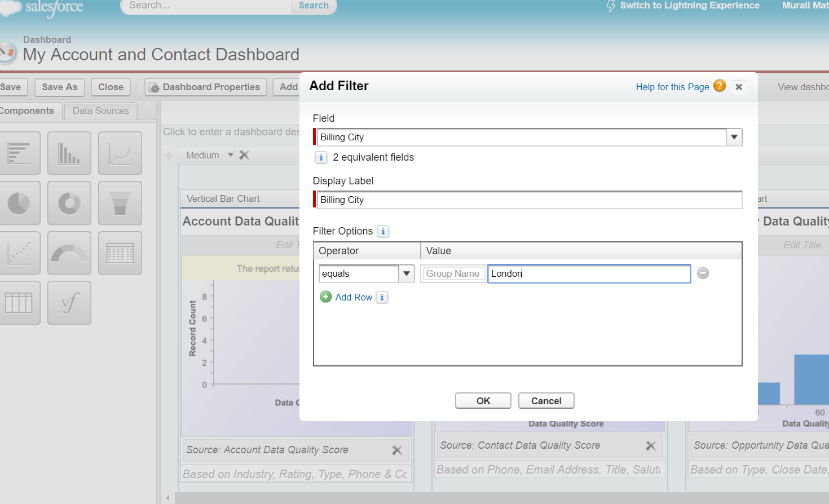829x504 pixels.
Task: Click the Group Name input field
Action: [453, 274]
